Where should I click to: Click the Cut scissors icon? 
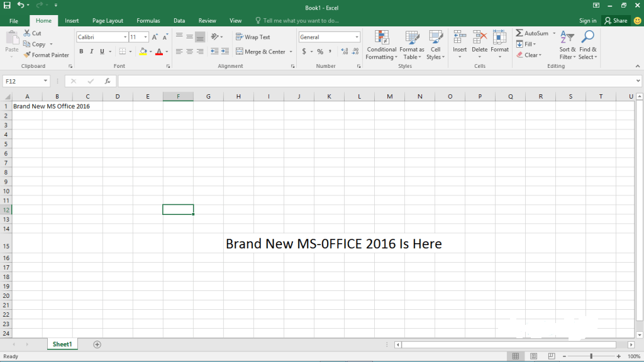pos(27,33)
